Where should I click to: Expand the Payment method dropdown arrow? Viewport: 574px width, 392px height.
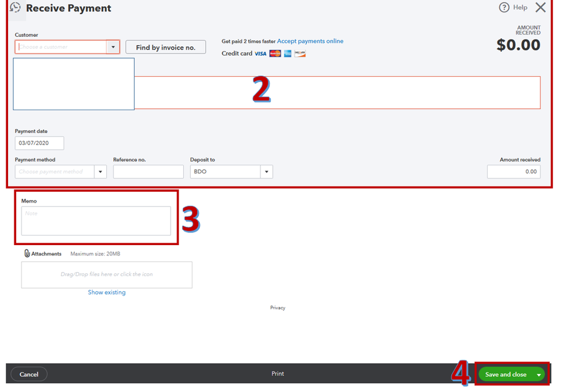pyautogui.click(x=101, y=172)
